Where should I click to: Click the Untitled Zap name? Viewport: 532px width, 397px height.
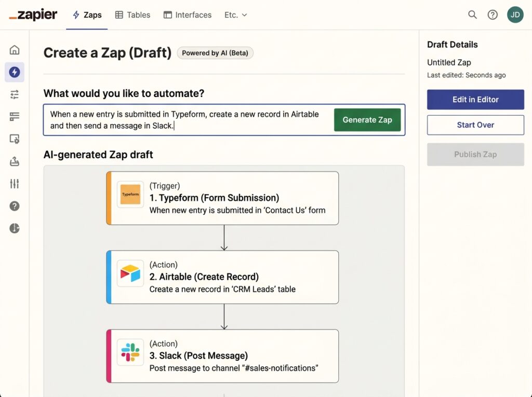pyautogui.click(x=449, y=62)
